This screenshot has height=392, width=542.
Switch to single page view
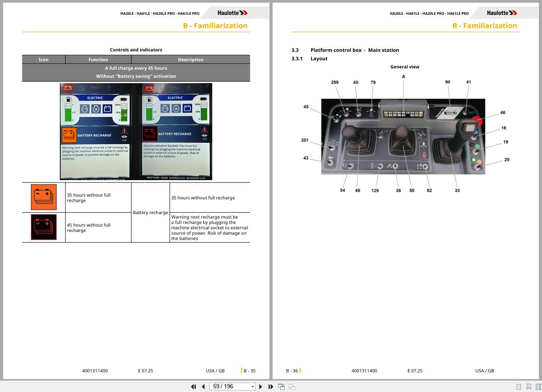[x=519, y=387]
